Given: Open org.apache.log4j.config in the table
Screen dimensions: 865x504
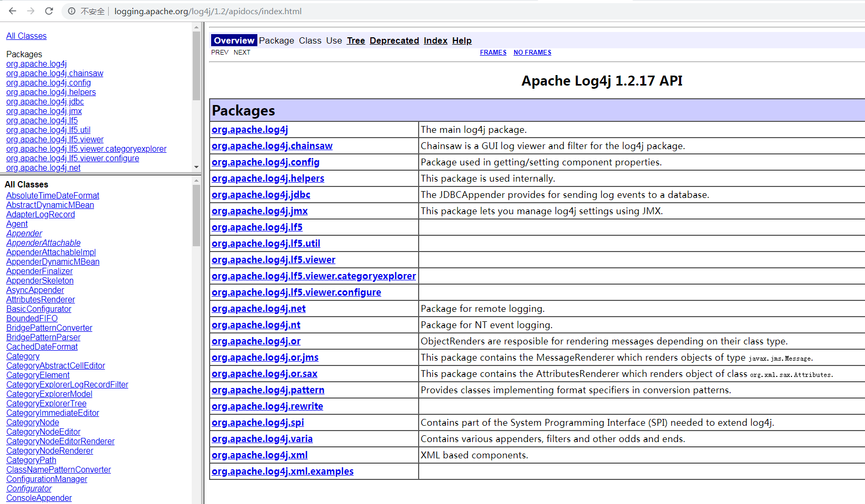Looking at the screenshot, I should click(265, 162).
